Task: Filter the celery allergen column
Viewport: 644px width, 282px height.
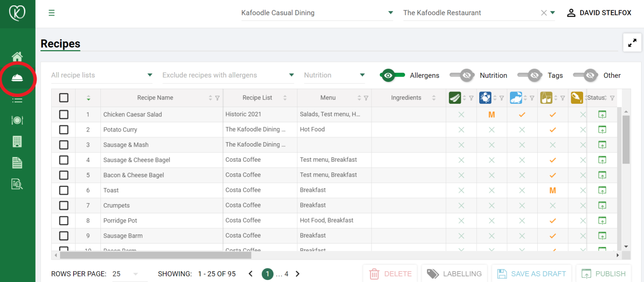Action: pos(471,98)
